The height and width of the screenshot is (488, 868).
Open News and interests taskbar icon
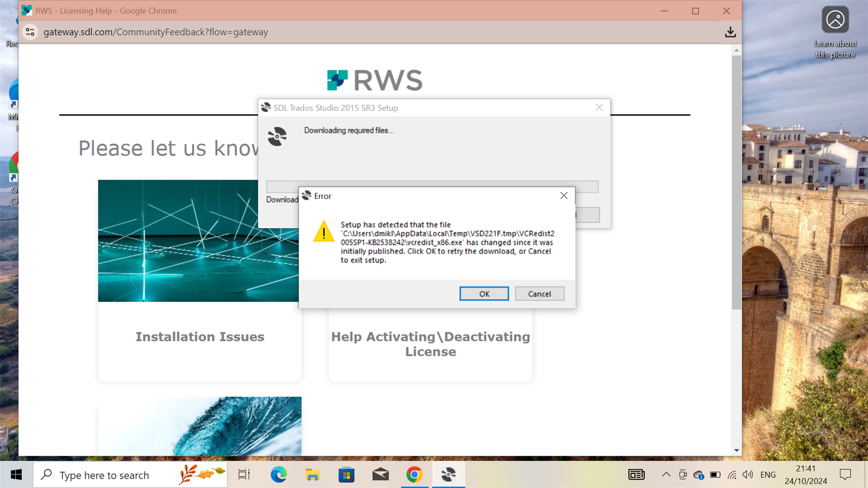[637, 475]
